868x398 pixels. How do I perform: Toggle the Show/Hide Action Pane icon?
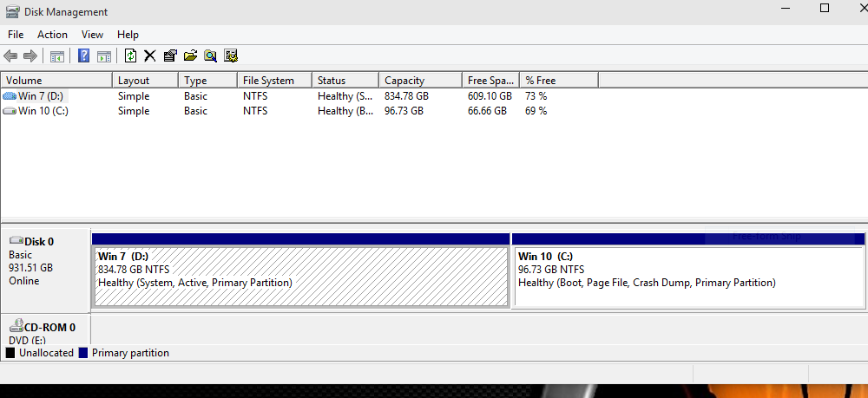click(x=104, y=55)
